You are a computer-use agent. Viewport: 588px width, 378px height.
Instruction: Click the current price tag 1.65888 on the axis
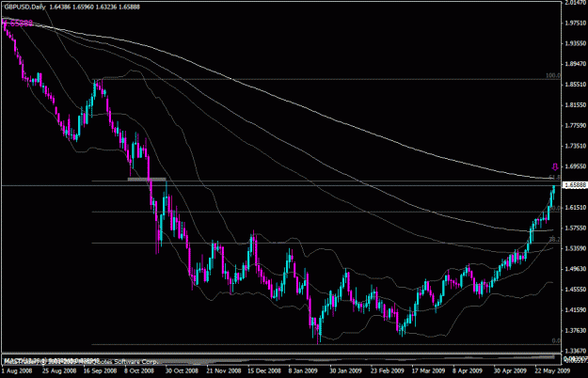pyautogui.click(x=575, y=185)
